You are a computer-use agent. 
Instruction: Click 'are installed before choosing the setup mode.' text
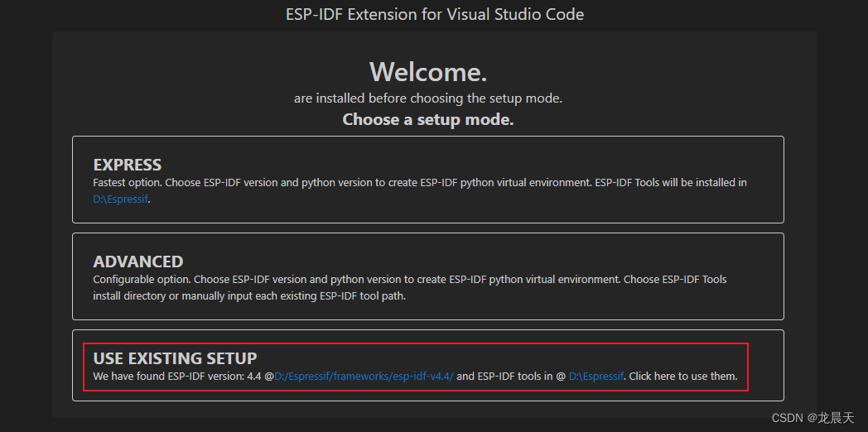click(x=428, y=99)
